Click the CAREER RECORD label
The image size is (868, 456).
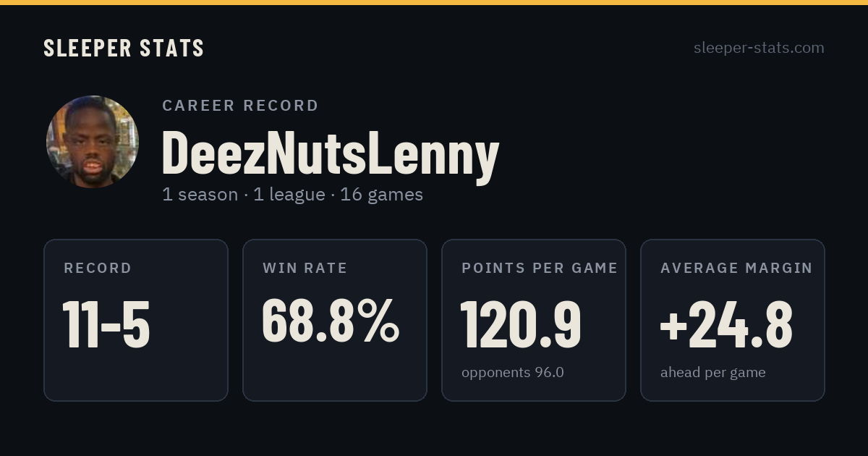tap(240, 106)
